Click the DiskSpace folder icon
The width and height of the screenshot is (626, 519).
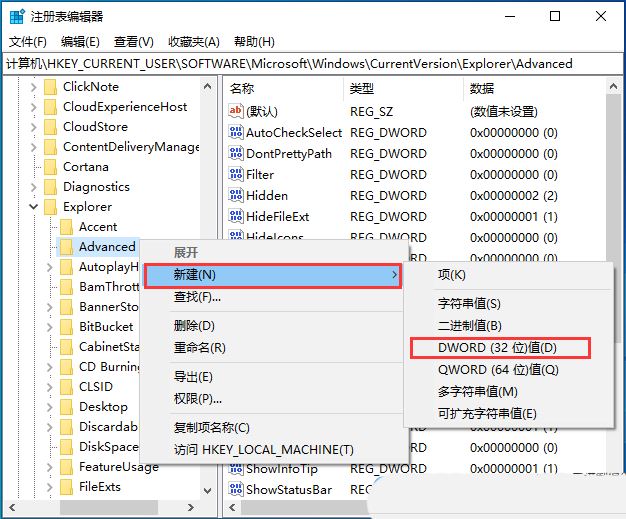pyautogui.click(x=66, y=447)
